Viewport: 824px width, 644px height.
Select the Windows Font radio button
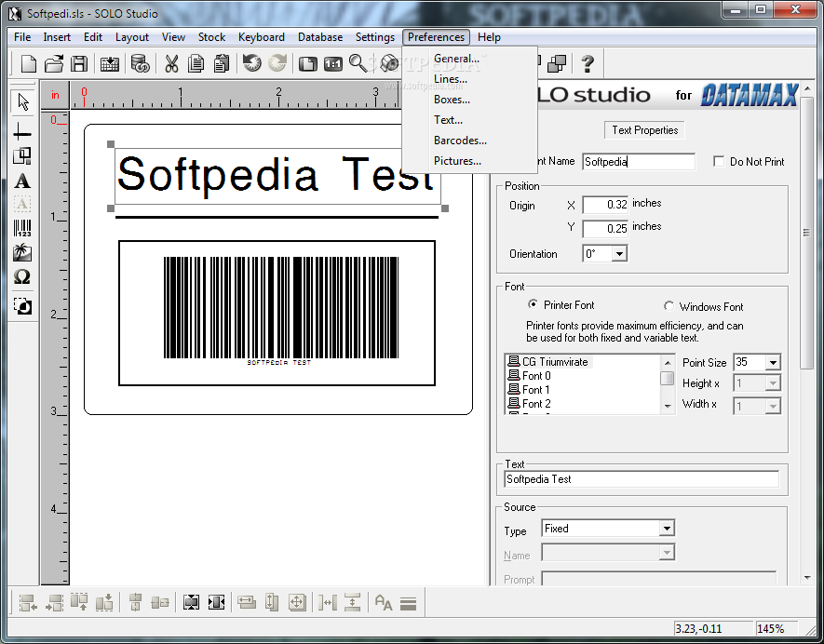(x=669, y=306)
